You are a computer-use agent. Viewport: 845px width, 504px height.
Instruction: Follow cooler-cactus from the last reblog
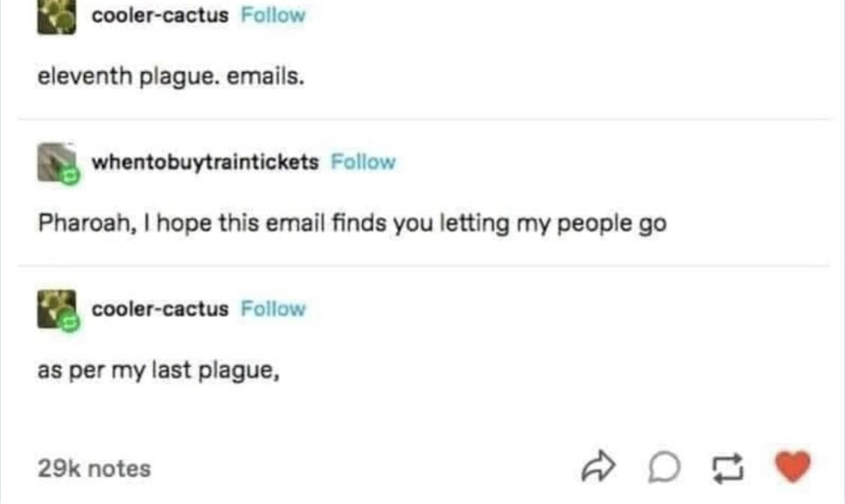tap(273, 309)
